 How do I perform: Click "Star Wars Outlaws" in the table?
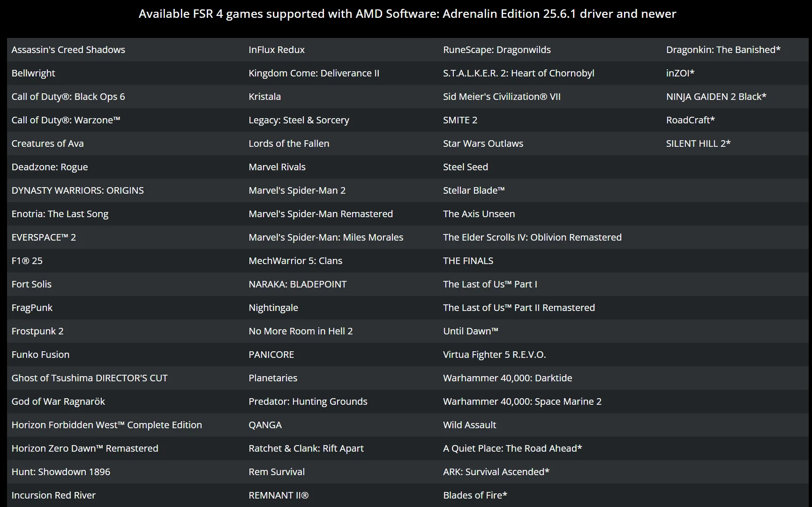pos(483,144)
